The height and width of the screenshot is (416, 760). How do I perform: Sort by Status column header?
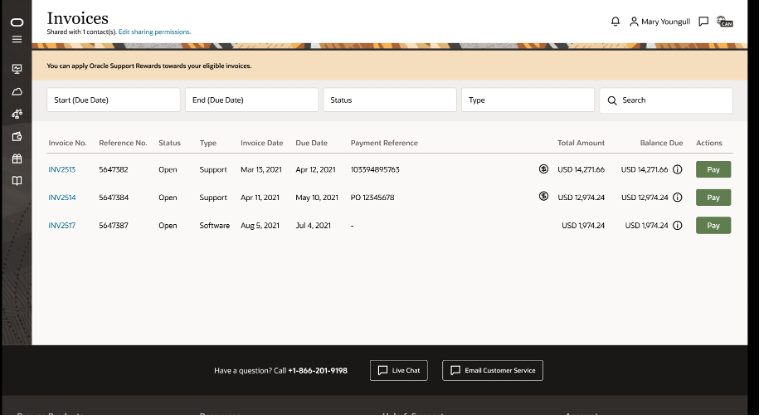pos(170,143)
